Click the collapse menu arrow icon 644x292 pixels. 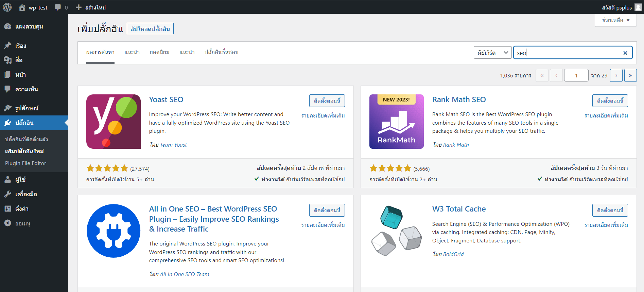coord(7,223)
